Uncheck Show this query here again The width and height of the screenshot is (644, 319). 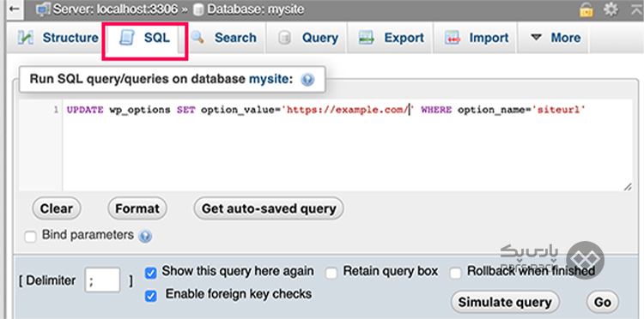(151, 273)
